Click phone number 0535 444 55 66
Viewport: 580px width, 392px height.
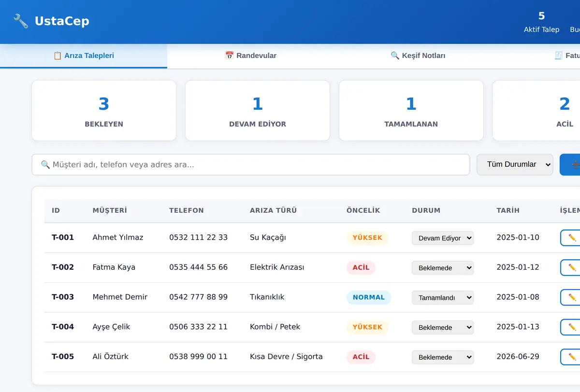tap(198, 267)
